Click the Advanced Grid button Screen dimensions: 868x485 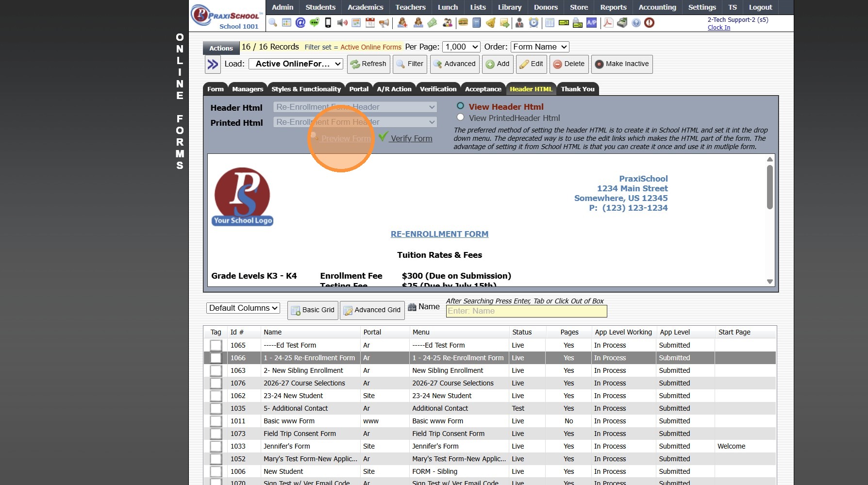(x=372, y=310)
